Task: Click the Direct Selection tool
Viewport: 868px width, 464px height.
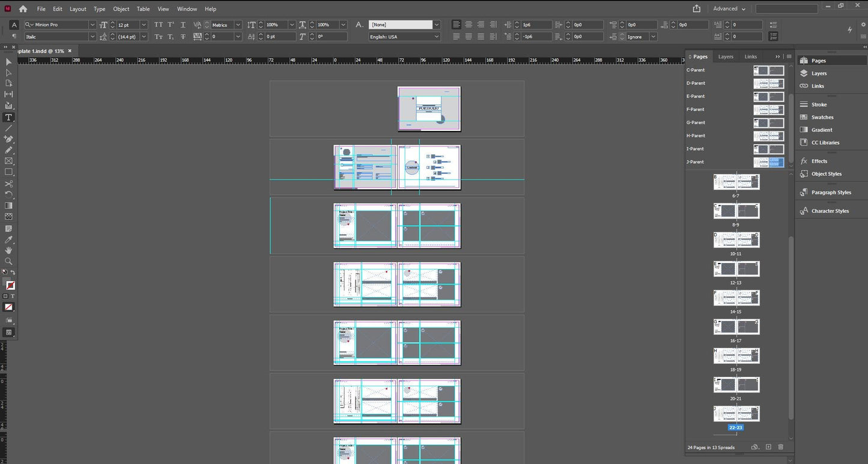Action: point(8,73)
